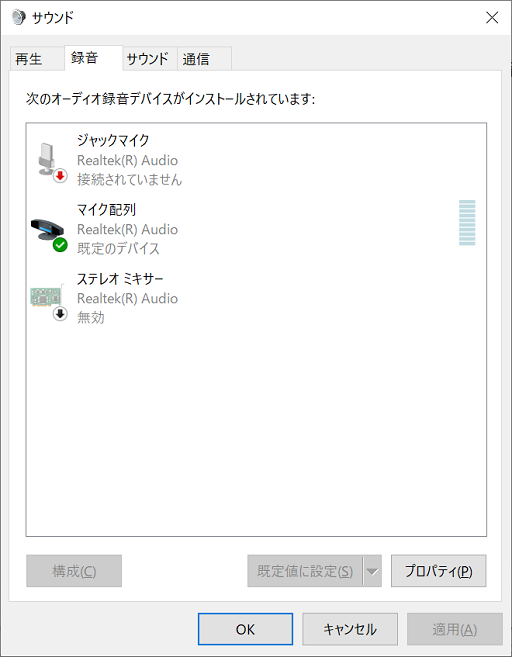
Task: Click the 構成(C) button
Action: point(74,571)
